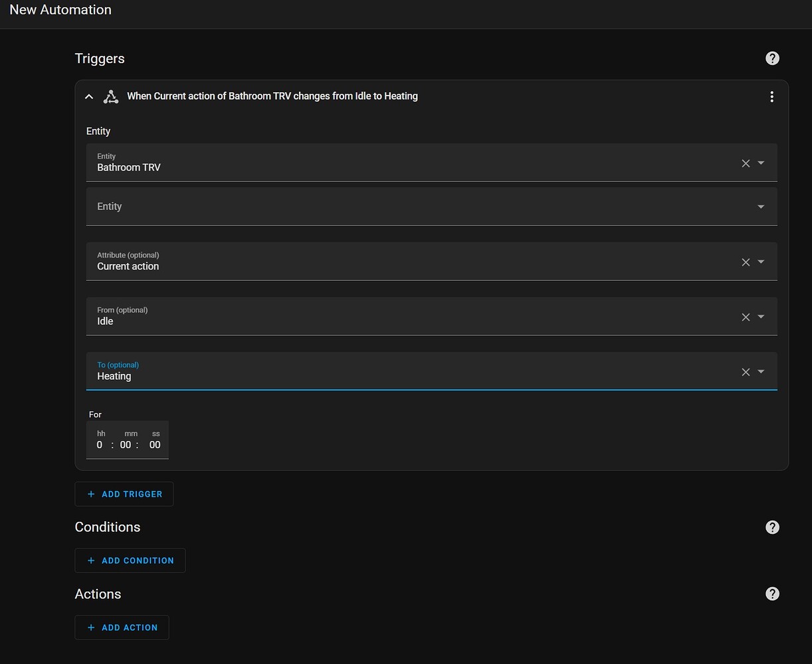The width and height of the screenshot is (812, 664).
Task: Clear the Idle value in From field
Action: click(x=745, y=317)
